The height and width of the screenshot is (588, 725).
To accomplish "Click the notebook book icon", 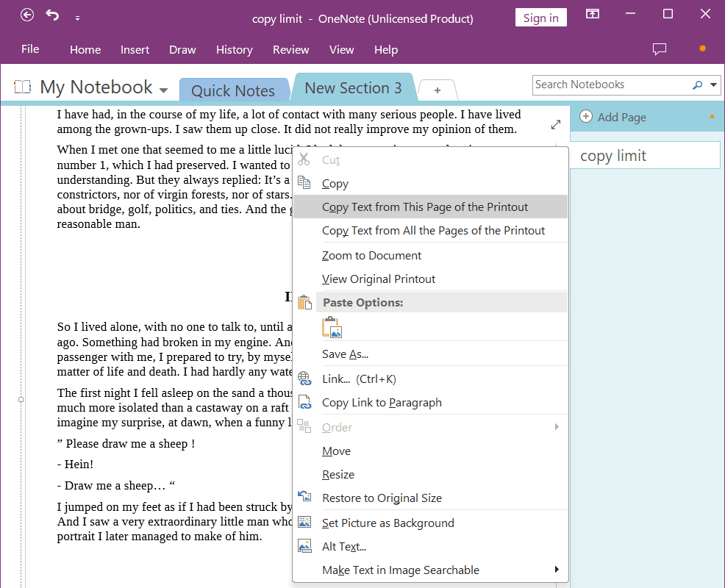I will (22, 87).
